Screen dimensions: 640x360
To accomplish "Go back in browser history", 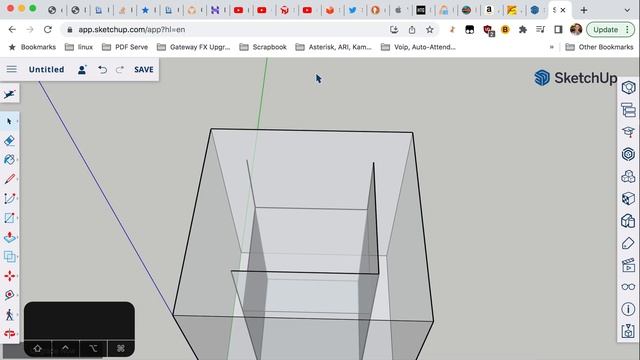I will coord(12,29).
